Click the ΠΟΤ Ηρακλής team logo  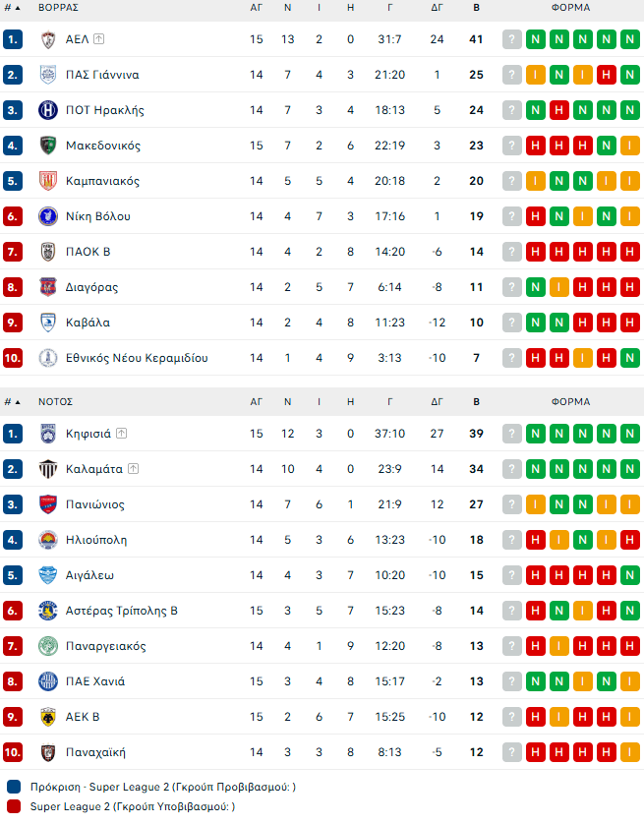[47, 110]
